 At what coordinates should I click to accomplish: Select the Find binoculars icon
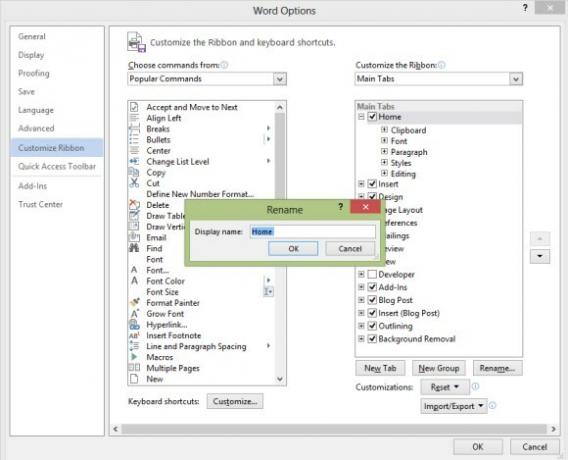tap(134, 248)
